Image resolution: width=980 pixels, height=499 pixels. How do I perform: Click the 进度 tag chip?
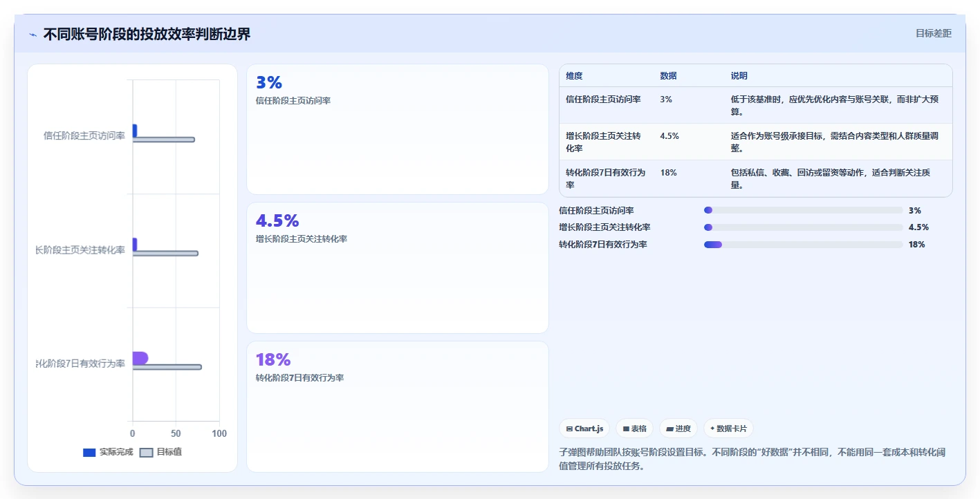tap(678, 429)
